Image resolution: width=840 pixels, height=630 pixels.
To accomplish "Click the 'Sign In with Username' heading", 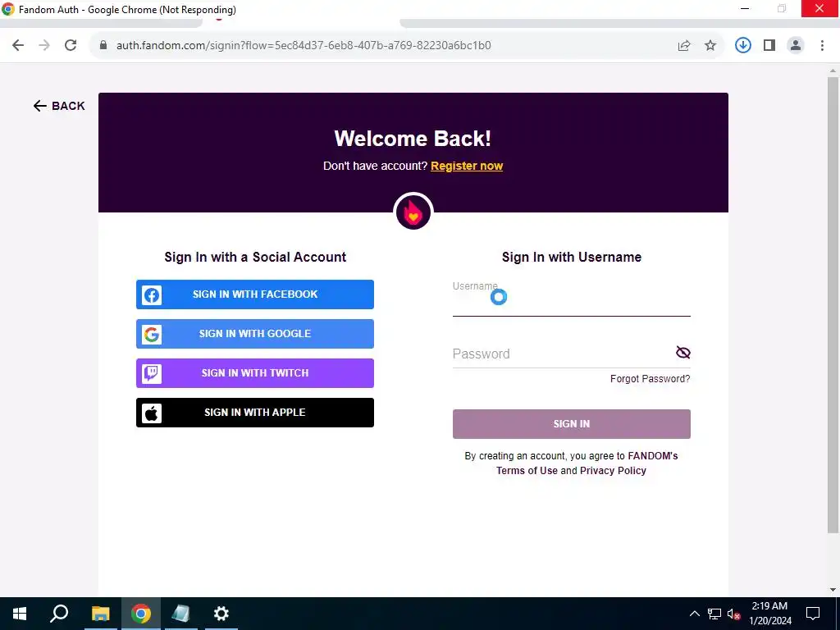I will 572,257.
